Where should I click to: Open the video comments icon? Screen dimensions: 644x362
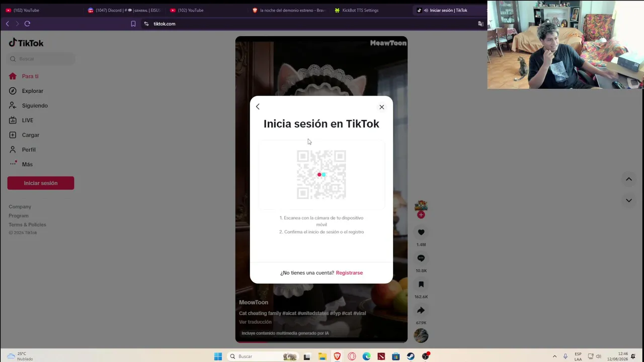pos(421,258)
